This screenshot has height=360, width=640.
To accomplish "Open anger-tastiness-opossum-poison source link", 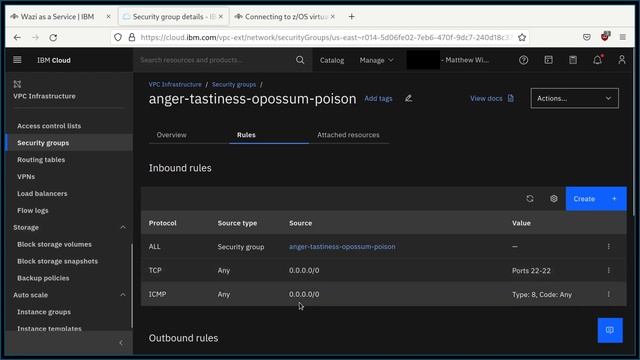I will point(342,247).
